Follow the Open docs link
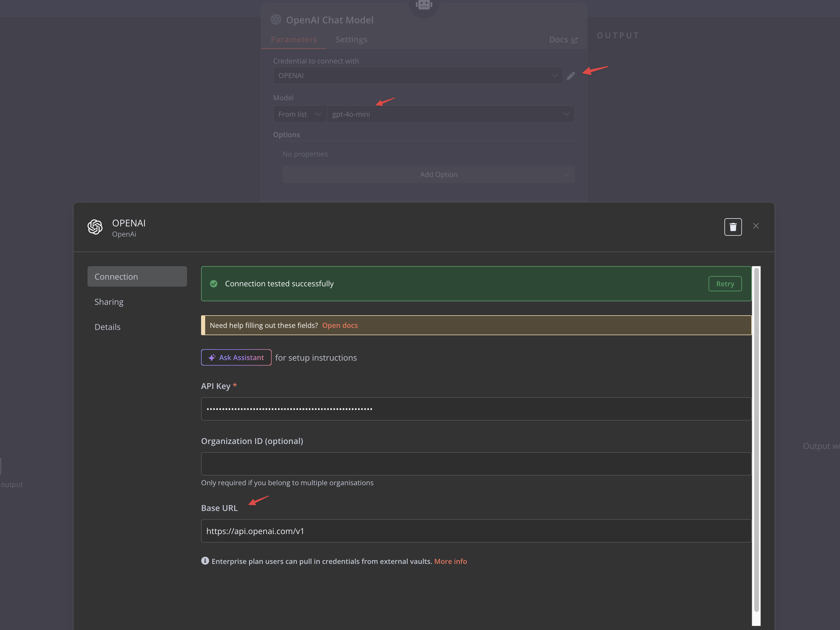Screen dimensions: 840x630 340,325
